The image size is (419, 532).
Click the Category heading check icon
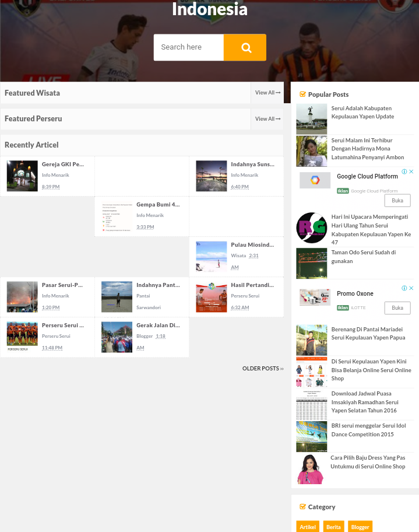(x=302, y=506)
